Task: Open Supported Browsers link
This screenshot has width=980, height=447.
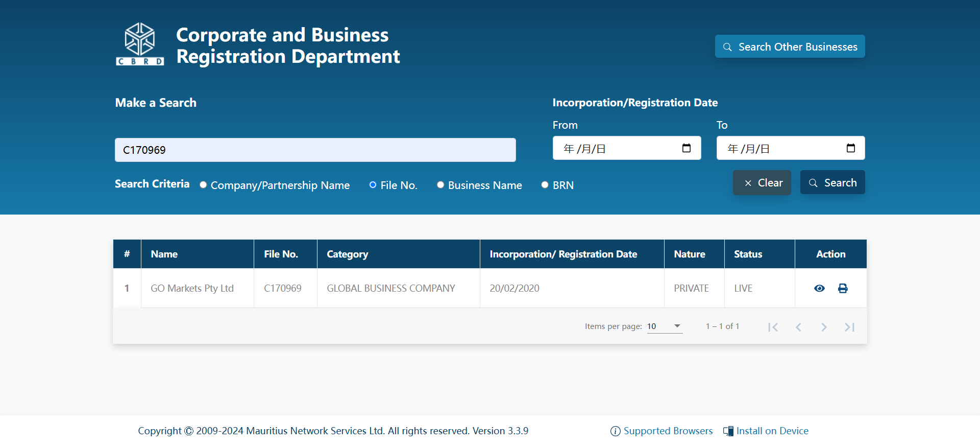Action: [661, 431]
